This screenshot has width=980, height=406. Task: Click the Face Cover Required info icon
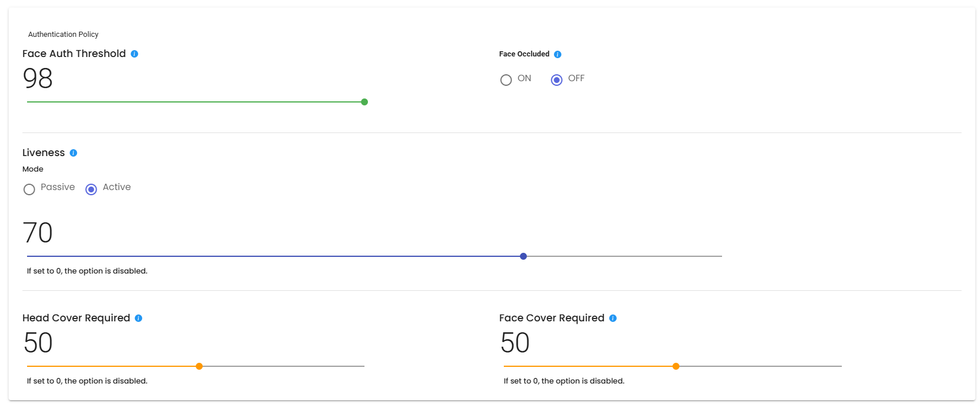pos(613,318)
